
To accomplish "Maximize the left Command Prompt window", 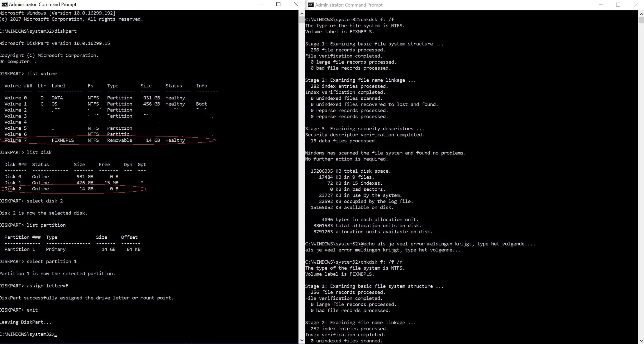I will [279, 4].
